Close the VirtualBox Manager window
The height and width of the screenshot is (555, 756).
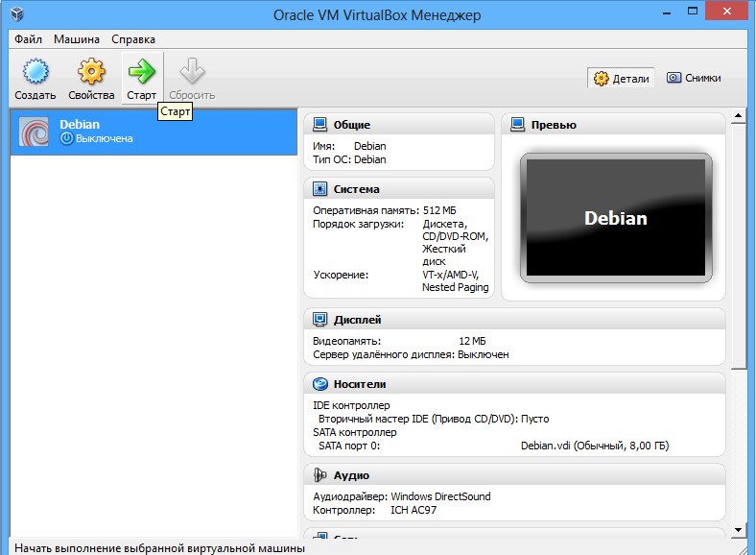727,12
